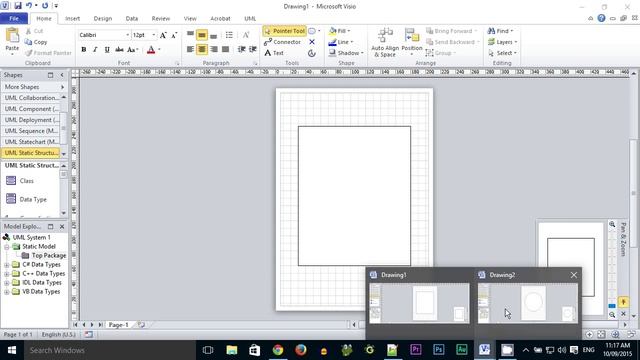The height and width of the screenshot is (360, 640).
Task: Open the Layers menu
Action: coord(502,42)
